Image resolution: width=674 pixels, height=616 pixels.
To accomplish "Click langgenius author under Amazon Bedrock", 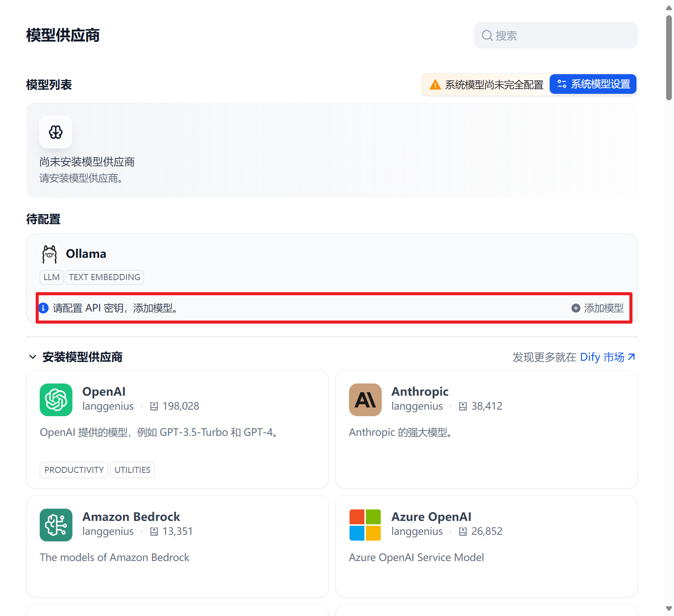I will coord(108,532).
